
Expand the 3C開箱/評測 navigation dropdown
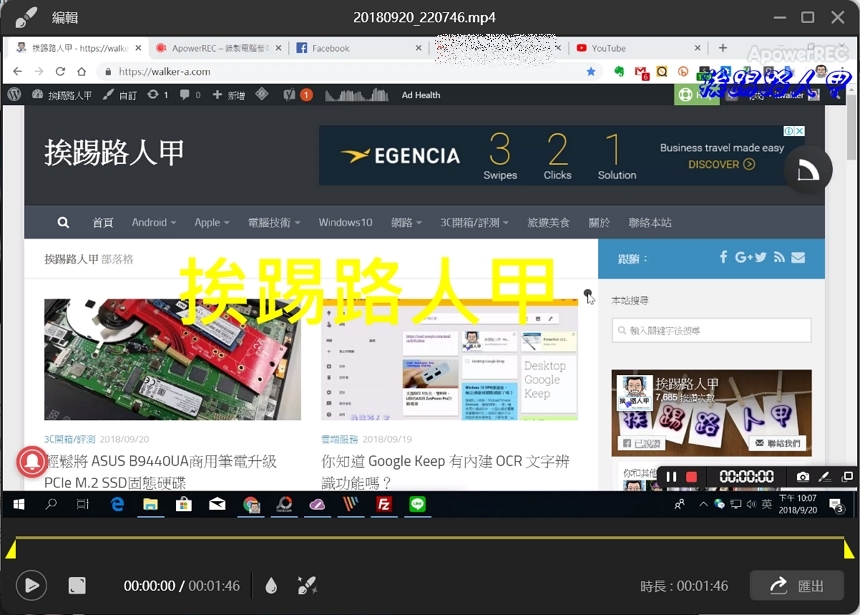click(474, 222)
